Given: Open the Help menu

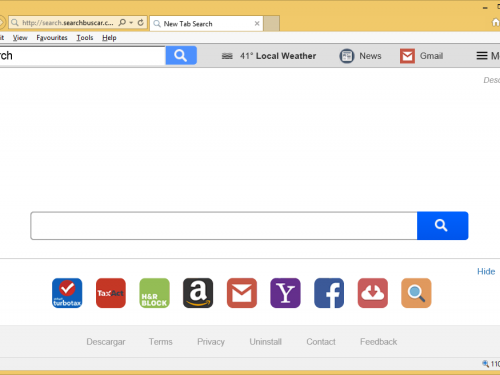Looking at the screenshot, I should tap(109, 38).
